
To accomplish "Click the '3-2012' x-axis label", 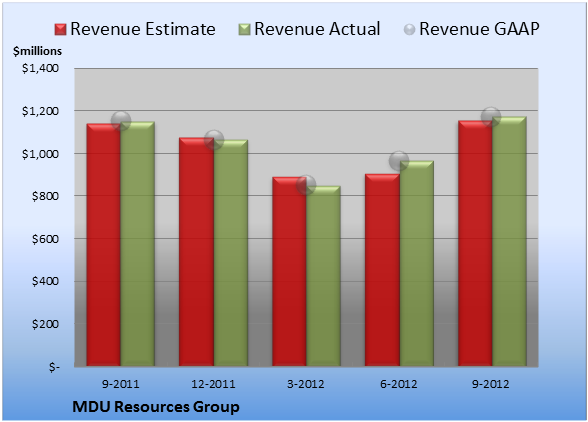I will pyautogui.click(x=306, y=384).
